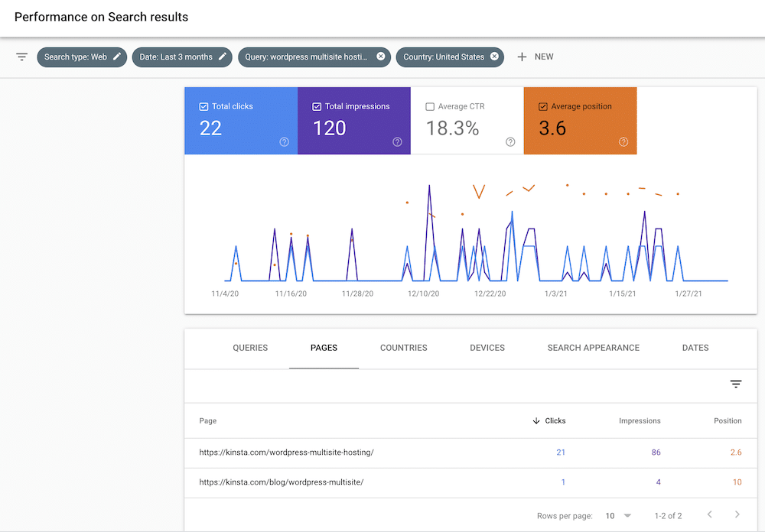Viewport: 765px width, 532px height.
Task: Open help tooltip on Average position card
Action: click(623, 141)
